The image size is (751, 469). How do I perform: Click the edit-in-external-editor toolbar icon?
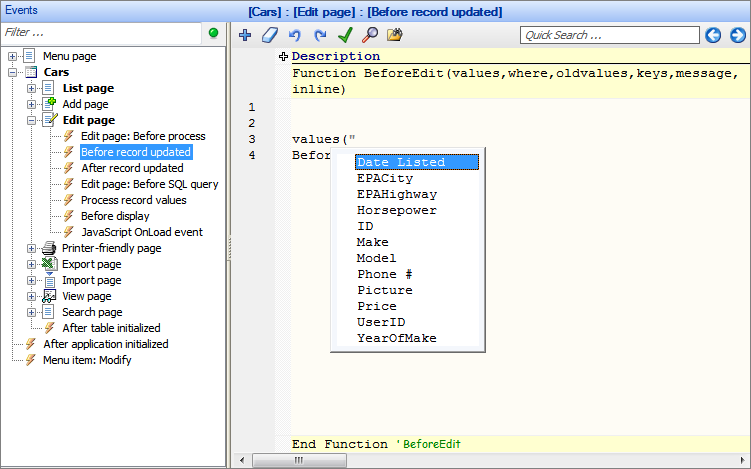pyautogui.click(x=395, y=35)
